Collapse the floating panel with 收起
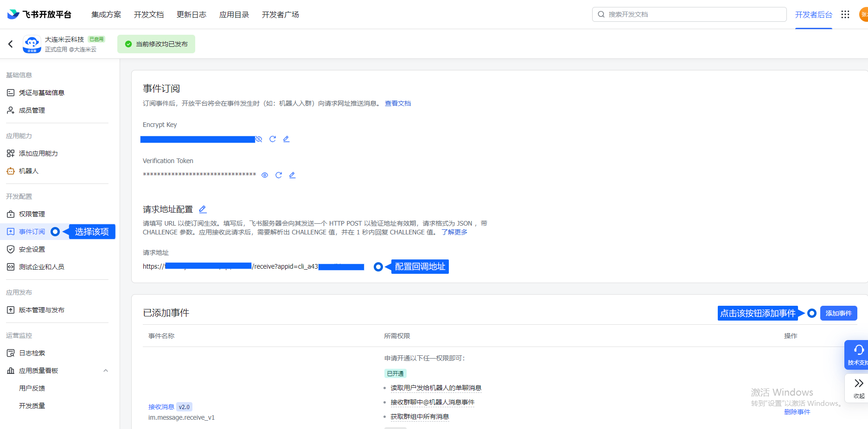868x429 pixels. (x=858, y=388)
